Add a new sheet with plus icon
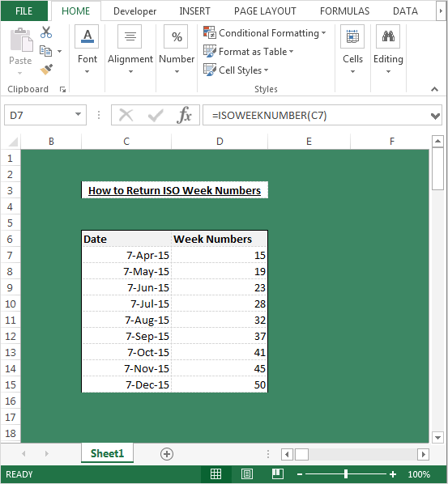This screenshot has width=448, height=484. coord(167,454)
